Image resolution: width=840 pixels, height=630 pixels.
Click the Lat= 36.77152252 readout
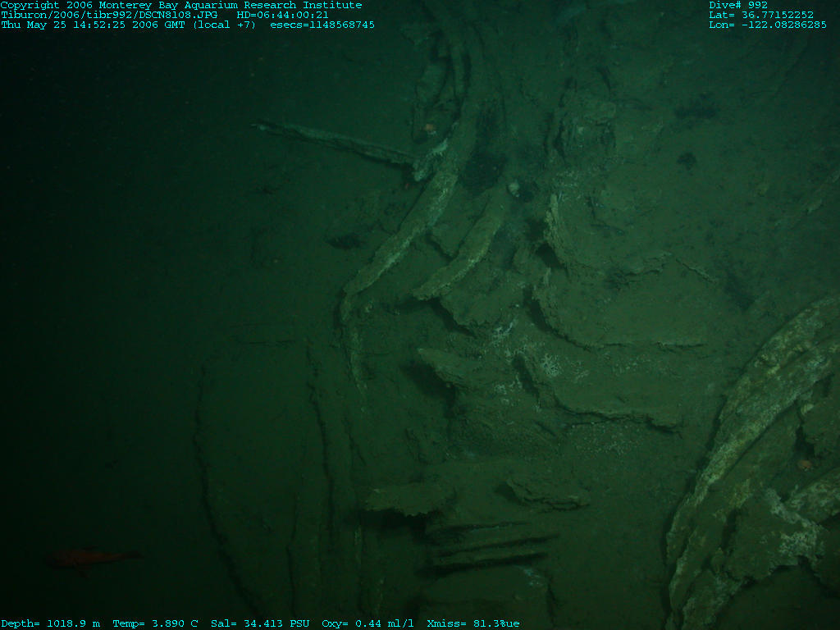coord(761,15)
